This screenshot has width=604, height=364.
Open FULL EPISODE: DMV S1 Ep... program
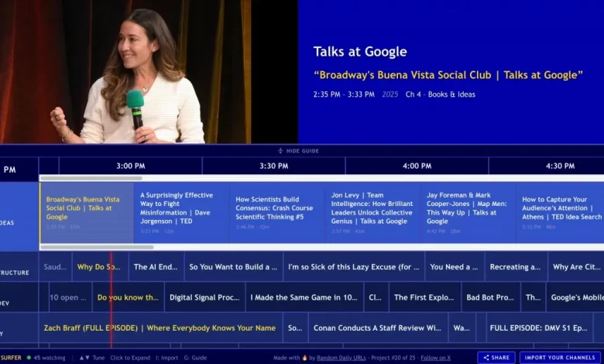point(539,328)
